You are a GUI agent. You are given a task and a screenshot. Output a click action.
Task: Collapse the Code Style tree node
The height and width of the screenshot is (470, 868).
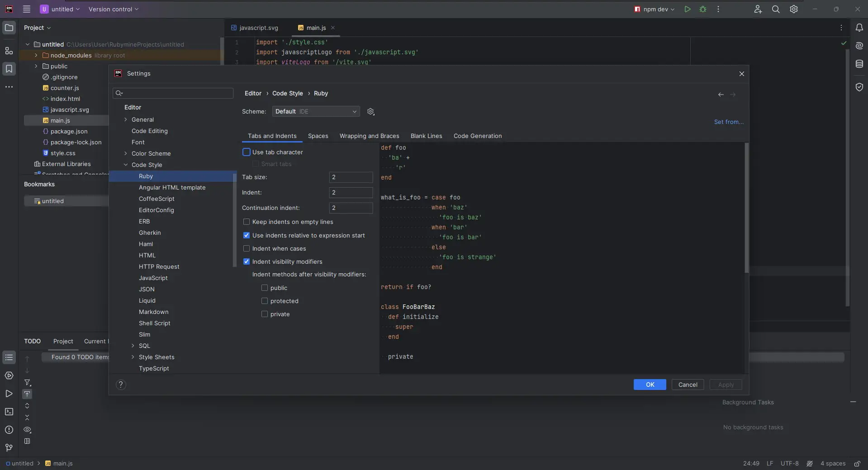coord(126,165)
